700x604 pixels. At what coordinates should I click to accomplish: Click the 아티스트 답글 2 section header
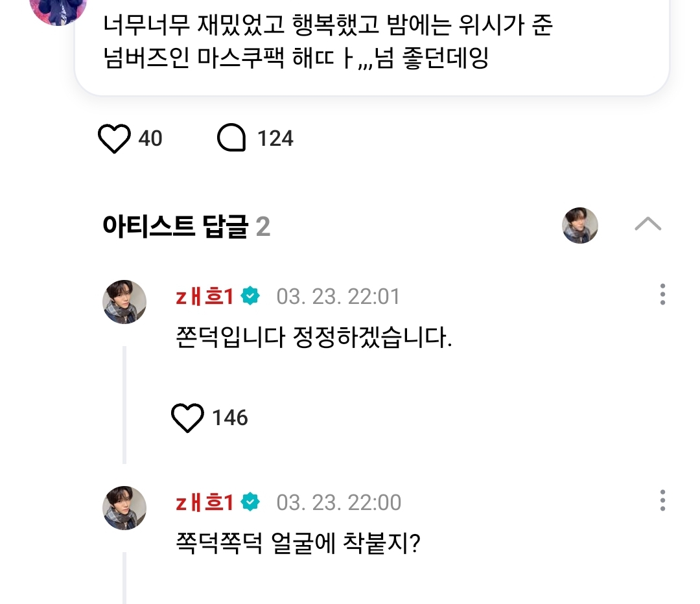tap(186, 226)
